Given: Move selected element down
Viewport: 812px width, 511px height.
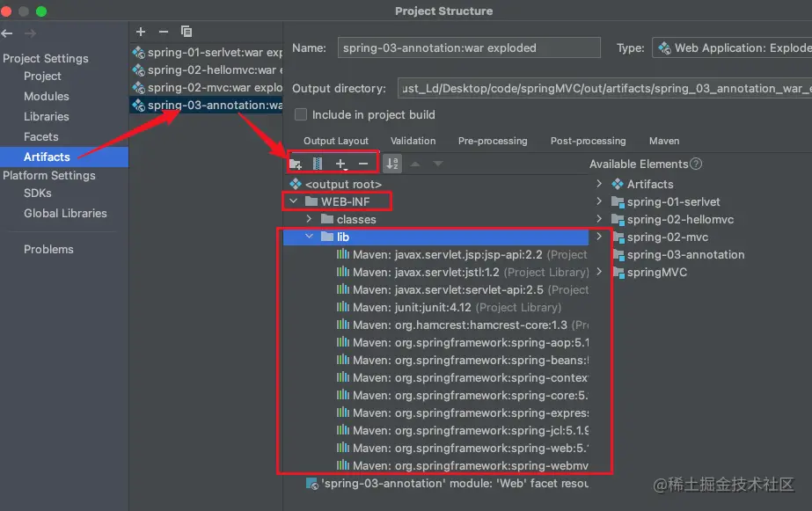Looking at the screenshot, I should pos(438,164).
